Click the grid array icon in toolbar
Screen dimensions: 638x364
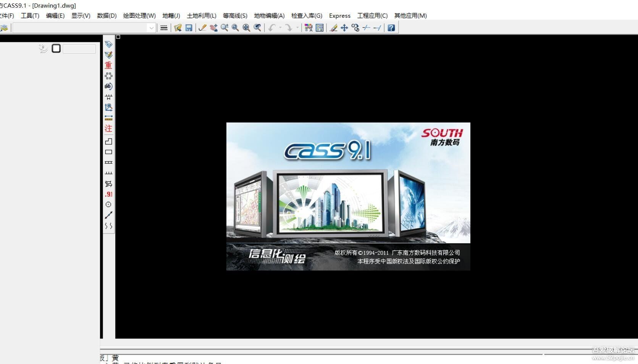320,28
